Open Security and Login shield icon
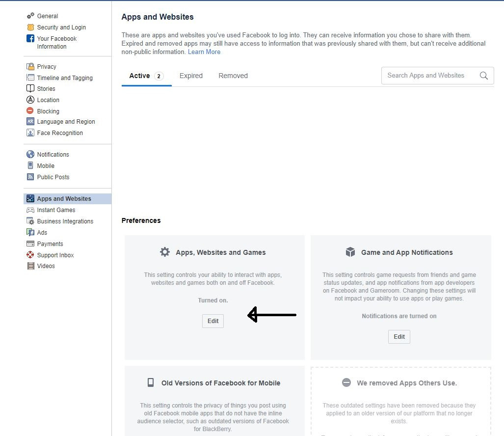Image resolution: width=504 pixels, height=436 pixels. click(x=30, y=27)
